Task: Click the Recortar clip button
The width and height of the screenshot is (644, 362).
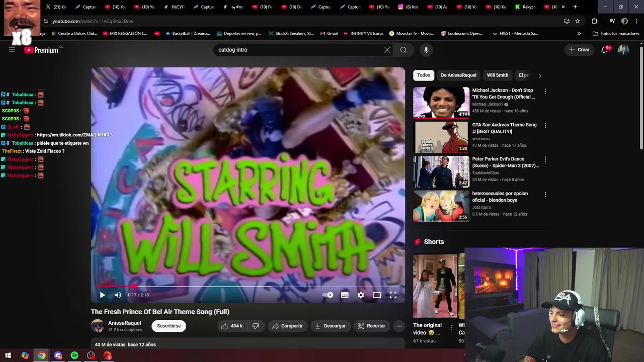Action: click(371, 326)
